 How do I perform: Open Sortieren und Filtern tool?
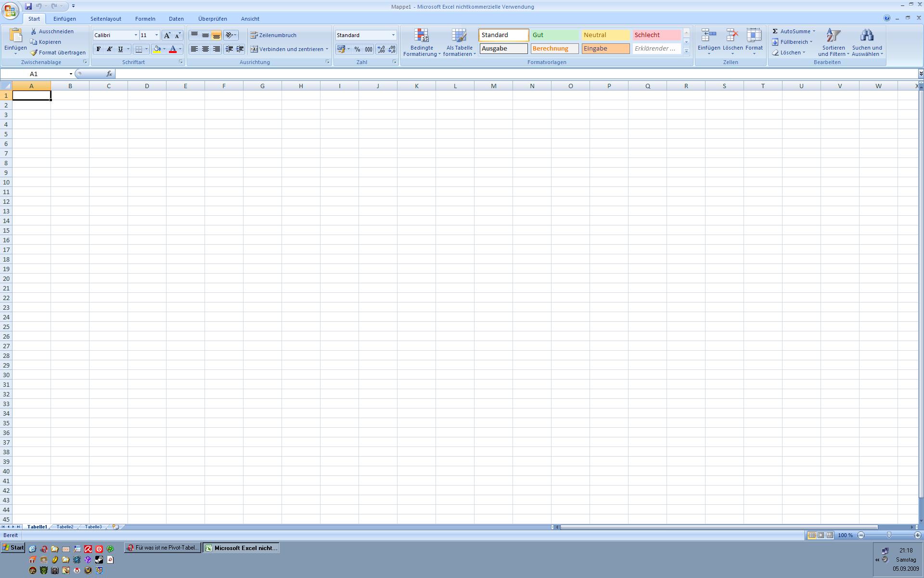(833, 36)
